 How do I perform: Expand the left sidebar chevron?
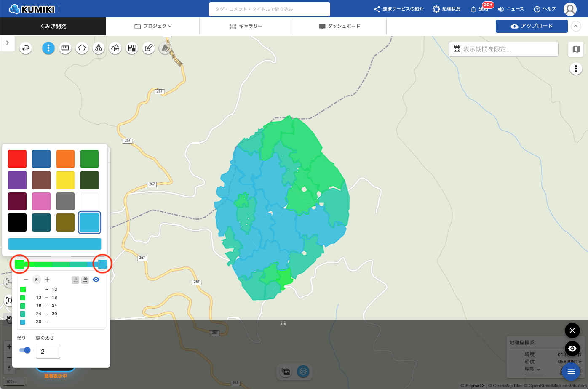[x=8, y=43]
